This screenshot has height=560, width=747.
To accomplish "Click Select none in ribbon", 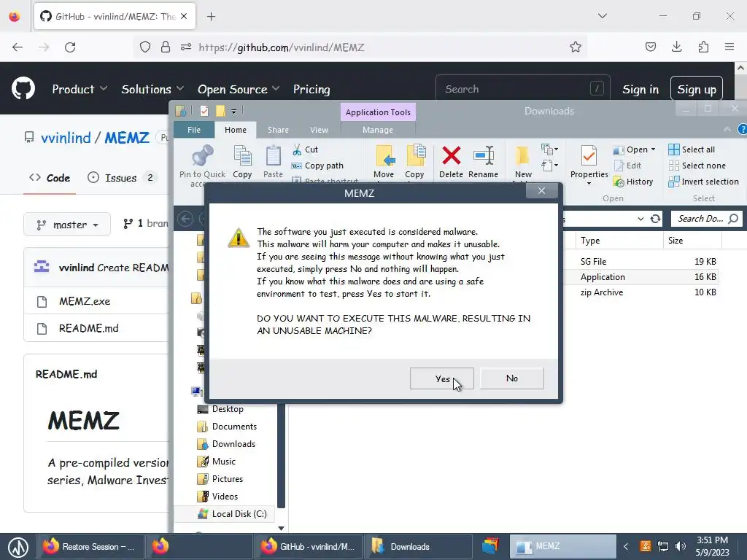I will 697,166.
